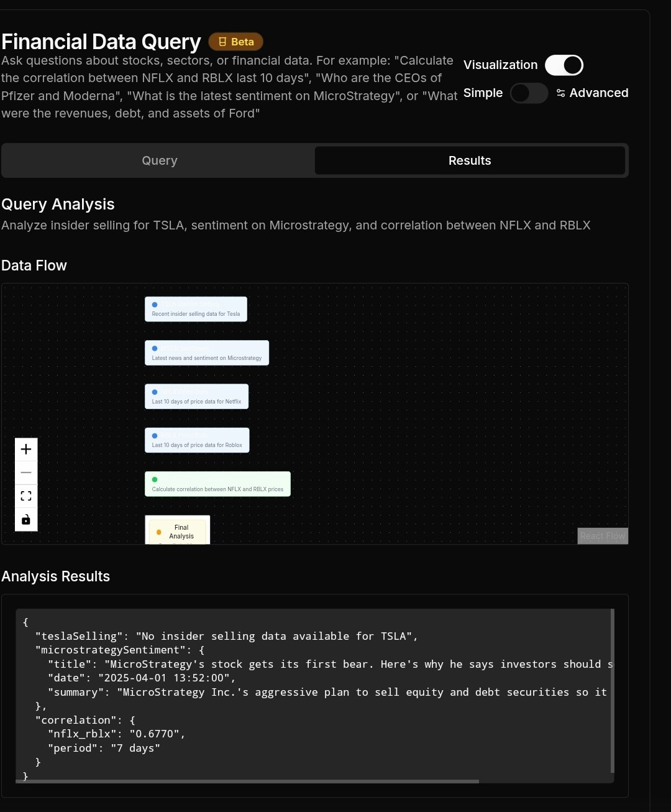Select the Microstrategy sentiment node

point(207,353)
